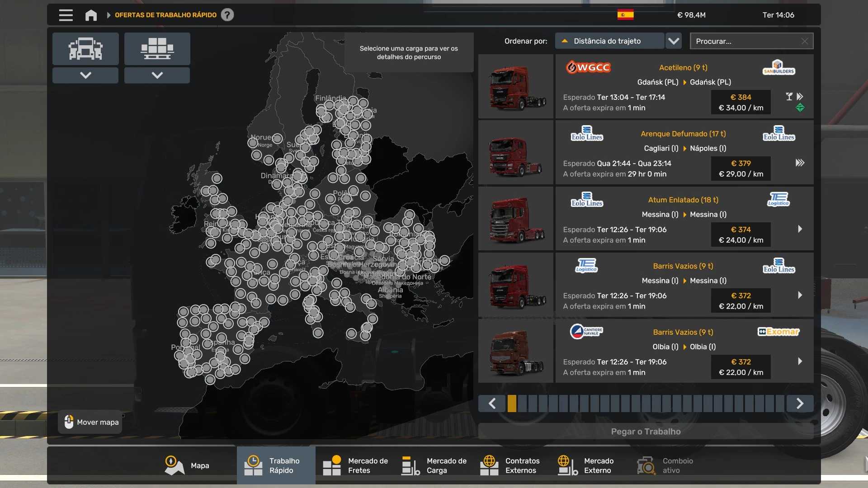Click the truck filter icon button
This screenshot has height=488, width=868.
click(x=85, y=48)
